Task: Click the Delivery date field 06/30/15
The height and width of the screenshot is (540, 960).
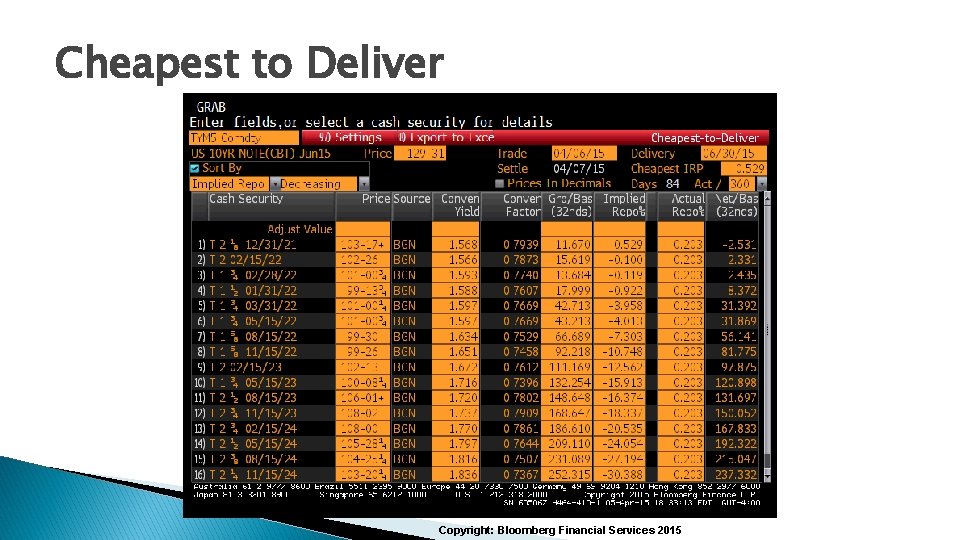Action: coord(733,153)
